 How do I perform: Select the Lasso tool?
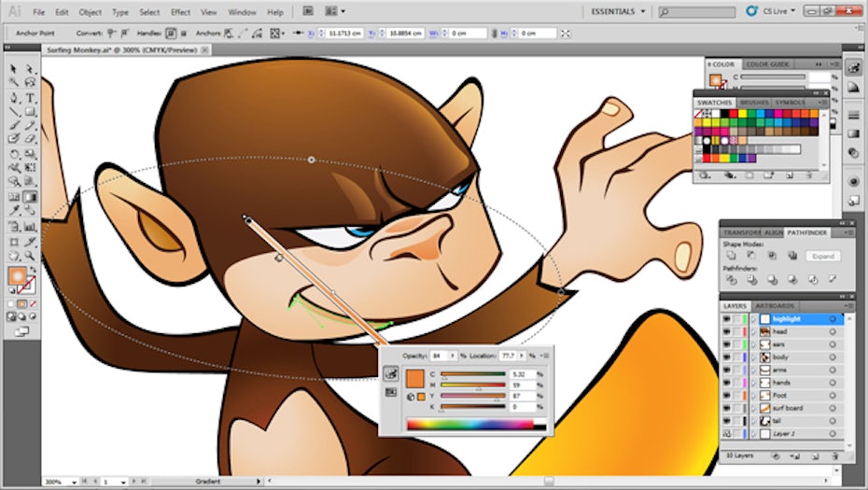pos(30,82)
